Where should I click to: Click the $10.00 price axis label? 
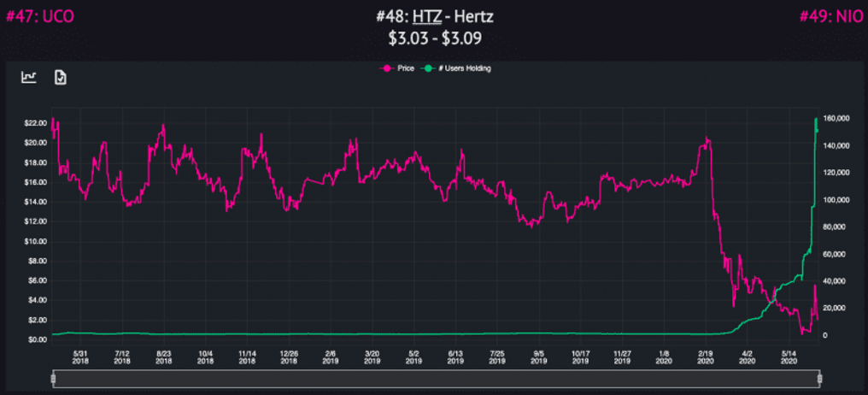coord(37,242)
